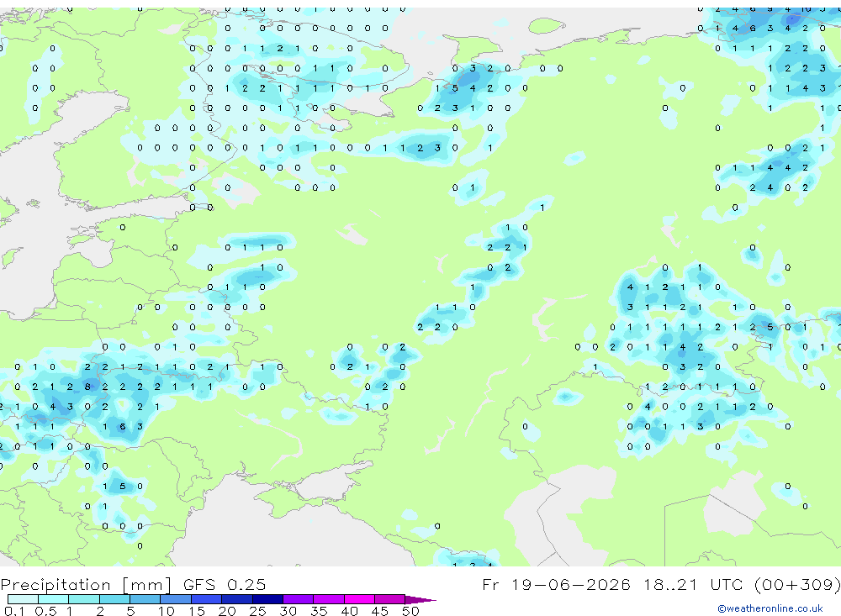Open the weatheronline.co.uk copyright link
The width and height of the screenshot is (841, 616).
[770, 608]
